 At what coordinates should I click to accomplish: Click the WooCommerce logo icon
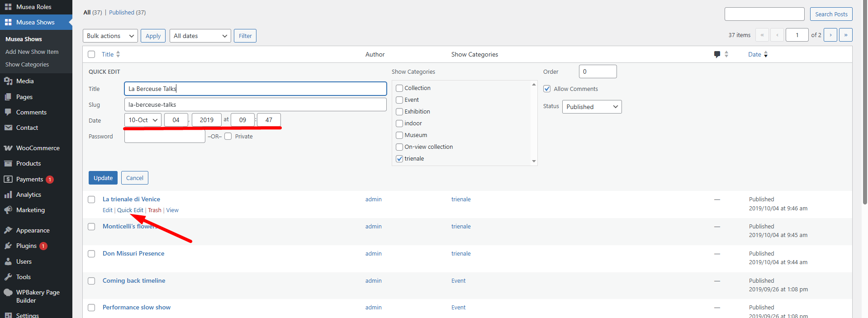[x=8, y=148]
